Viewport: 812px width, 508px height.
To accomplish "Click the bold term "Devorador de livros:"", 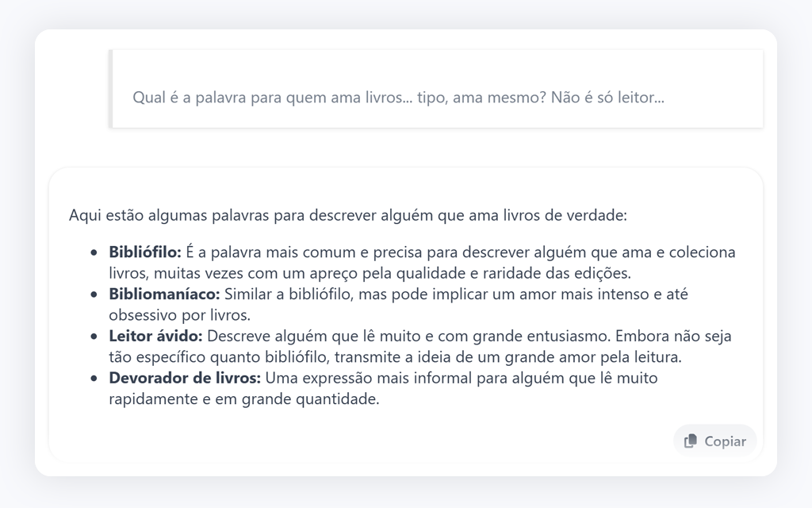I will (x=185, y=378).
